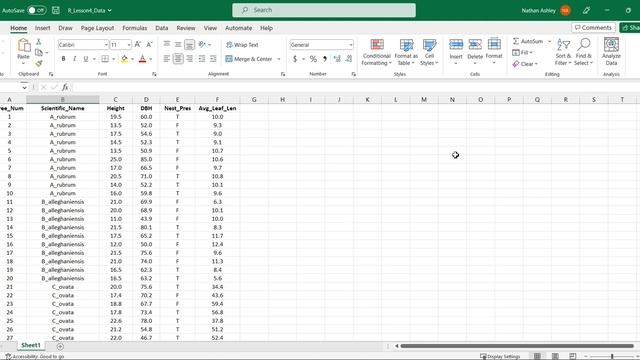Toggle Wrap Text
The height and width of the screenshot is (360, 640).
point(242,45)
